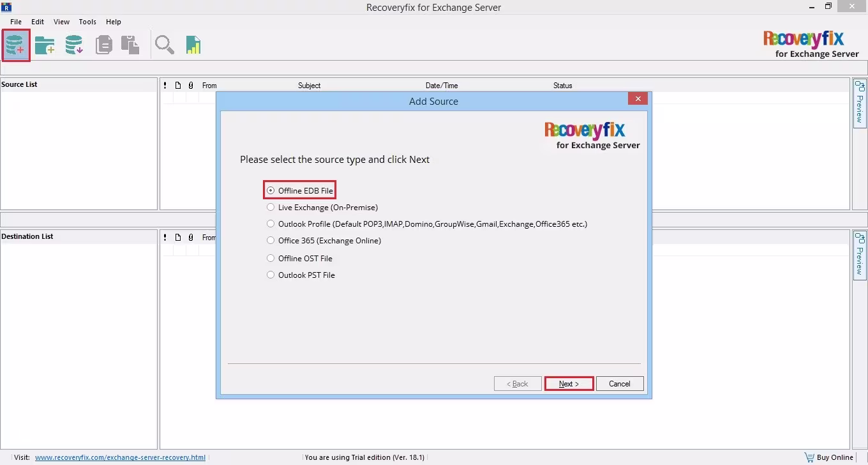The height and width of the screenshot is (465, 868).
Task: Click the Add Source dialog title
Action: (433, 101)
